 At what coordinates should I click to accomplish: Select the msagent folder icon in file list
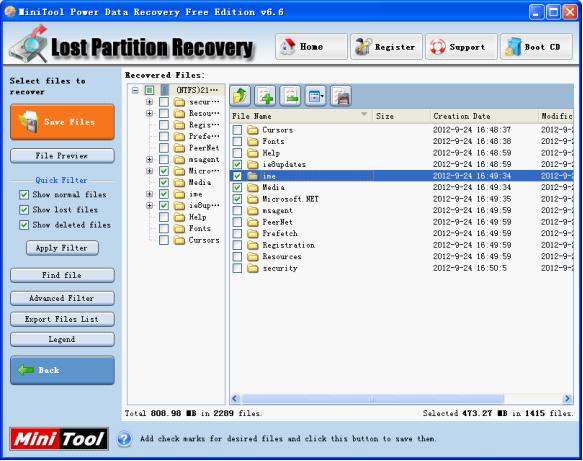(x=253, y=210)
